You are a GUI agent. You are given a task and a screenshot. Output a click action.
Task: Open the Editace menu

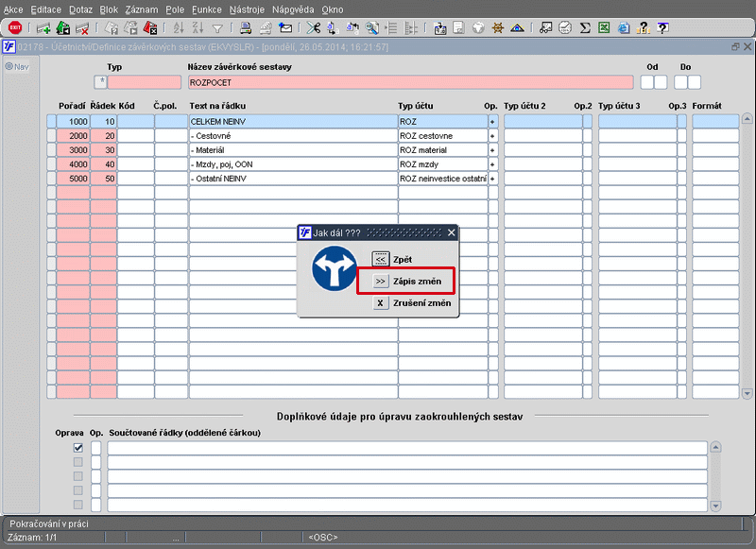[45, 9]
